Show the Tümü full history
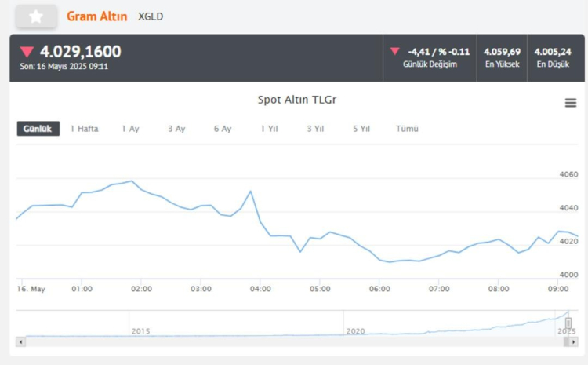 (407, 129)
